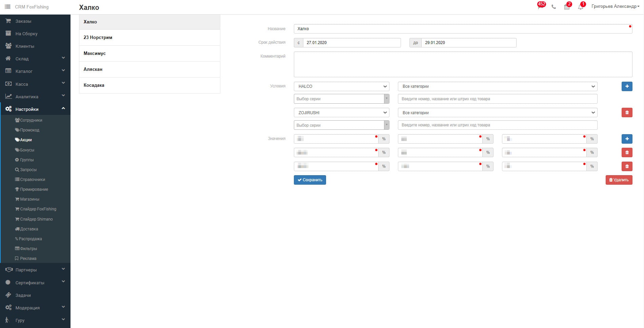Click the Модерация gears icon
Image resolution: width=644 pixels, height=328 pixels.
pyautogui.click(x=8, y=308)
